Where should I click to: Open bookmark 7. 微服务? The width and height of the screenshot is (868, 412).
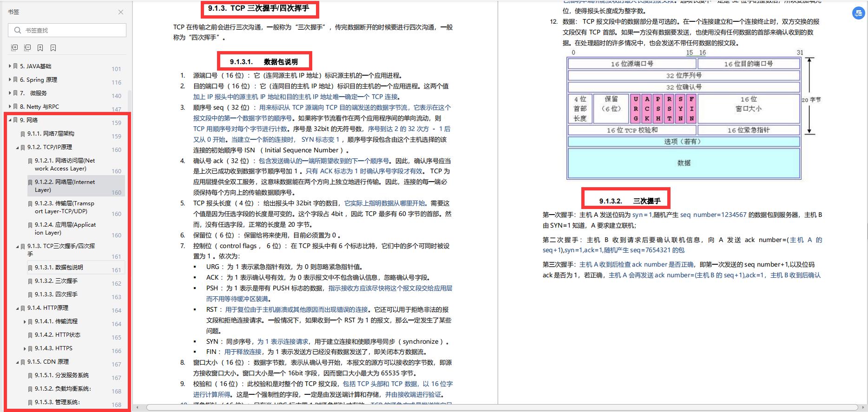pyautogui.click(x=33, y=93)
